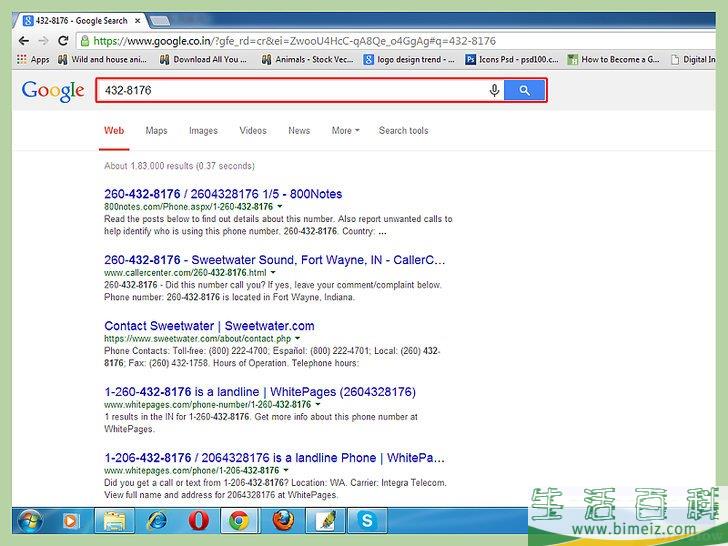Screen dimensions: 728x546
Task: Open 'Sweetwater Sound, Fort Wayne, IN' result
Action: (274, 260)
